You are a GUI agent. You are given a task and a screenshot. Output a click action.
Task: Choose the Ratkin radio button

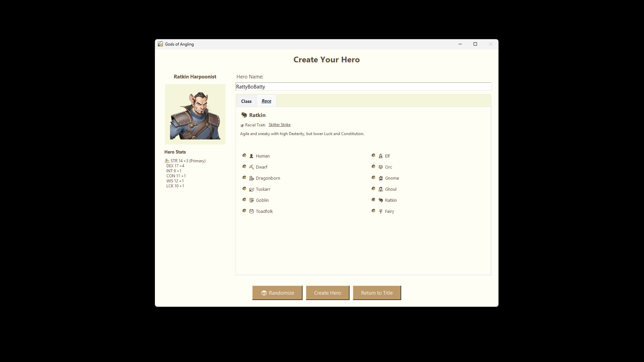coord(373,200)
